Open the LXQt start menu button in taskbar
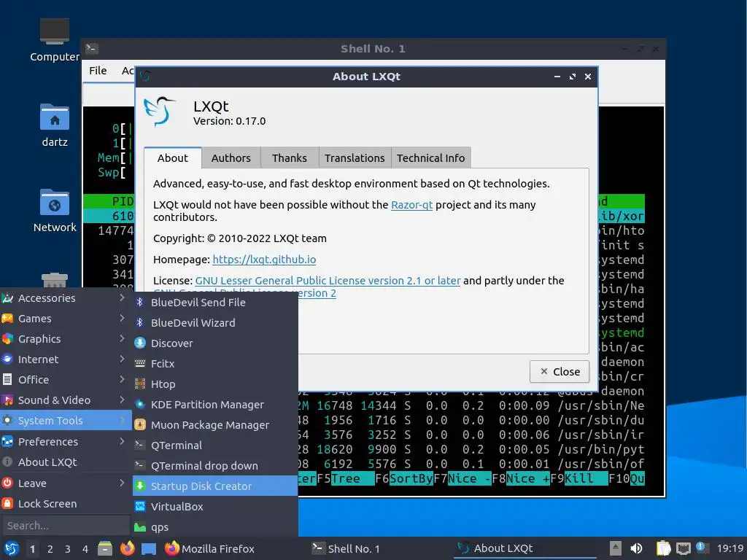 click(x=12, y=549)
